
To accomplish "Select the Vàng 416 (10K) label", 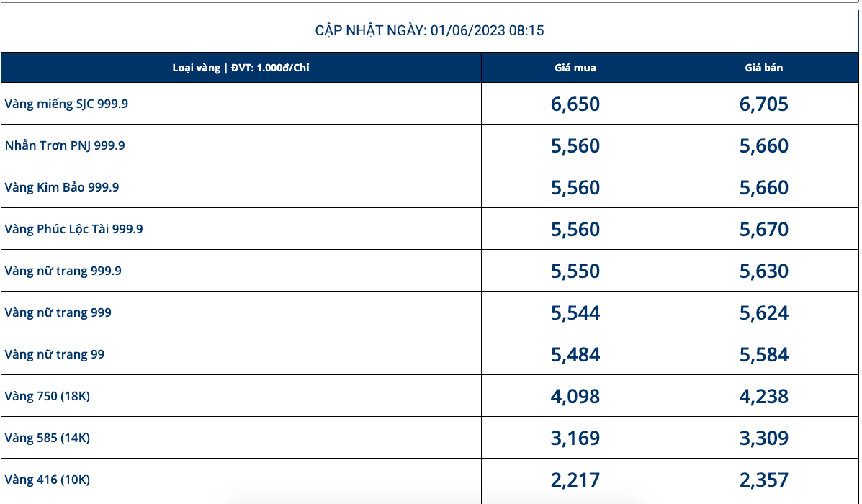I will (47, 480).
